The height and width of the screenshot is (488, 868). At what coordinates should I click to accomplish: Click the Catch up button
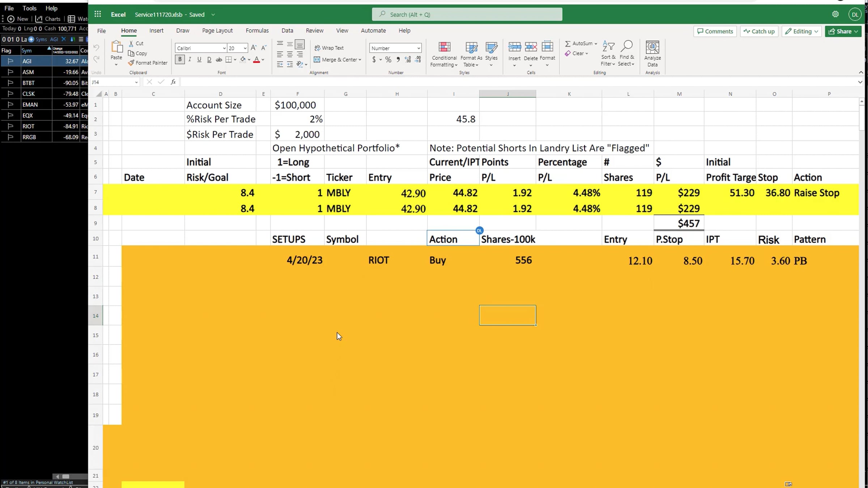point(759,31)
